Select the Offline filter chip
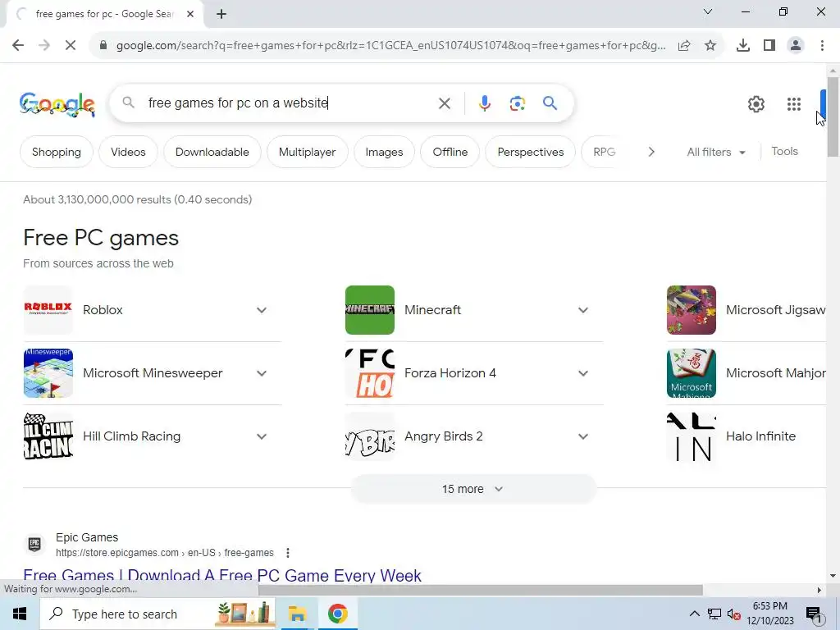Screen dimensions: 840x630 pos(450,152)
